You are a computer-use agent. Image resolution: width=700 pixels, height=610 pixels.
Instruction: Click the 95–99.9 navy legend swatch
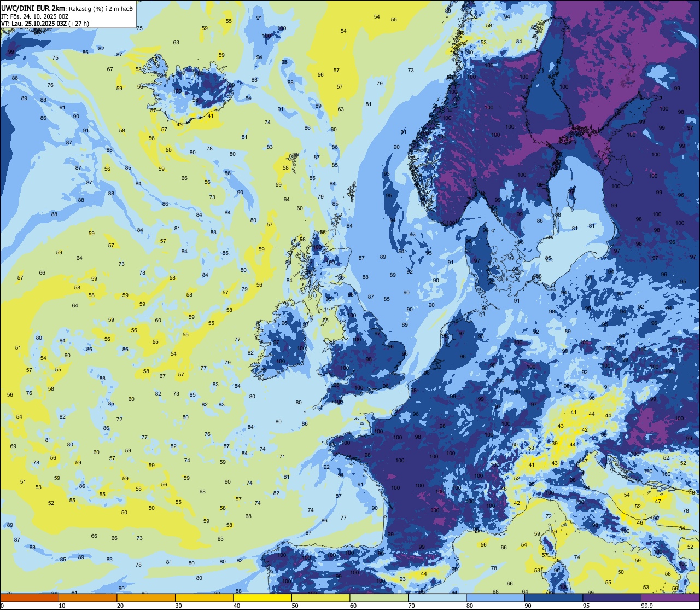pos(612,597)
